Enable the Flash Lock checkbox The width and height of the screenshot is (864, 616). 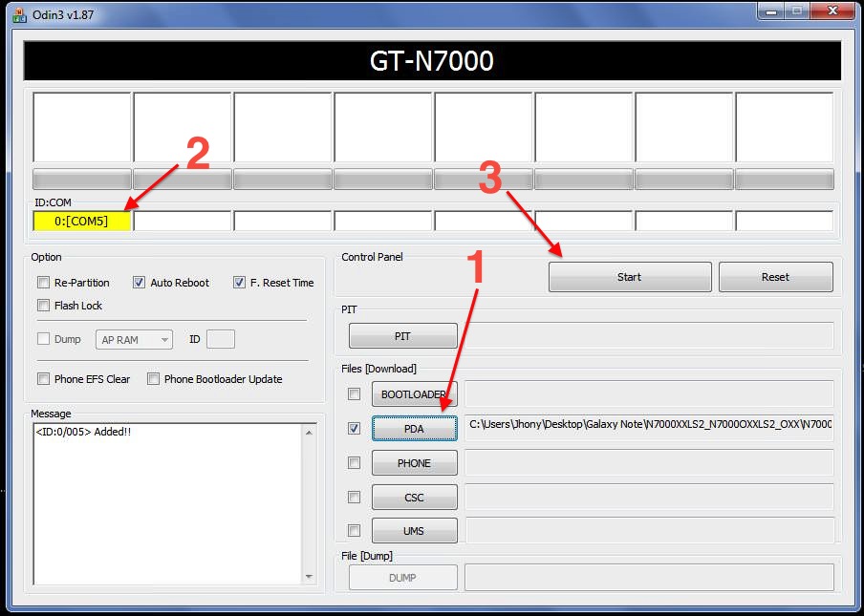click(x=43, y=306)
